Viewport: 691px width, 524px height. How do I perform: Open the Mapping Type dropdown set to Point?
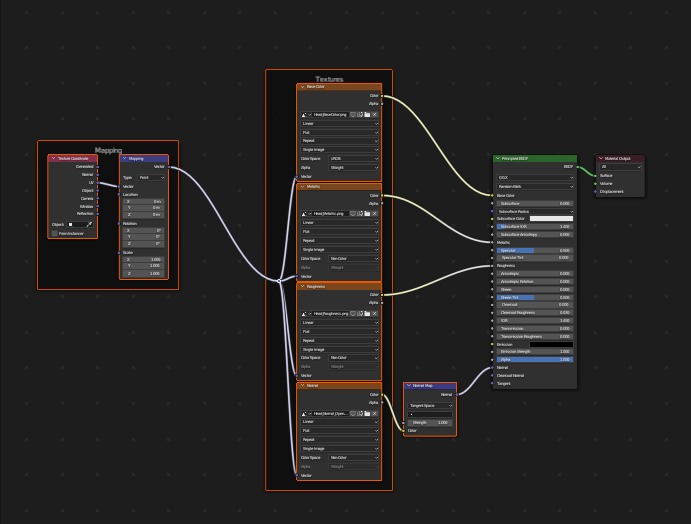[x=151, y=178]
